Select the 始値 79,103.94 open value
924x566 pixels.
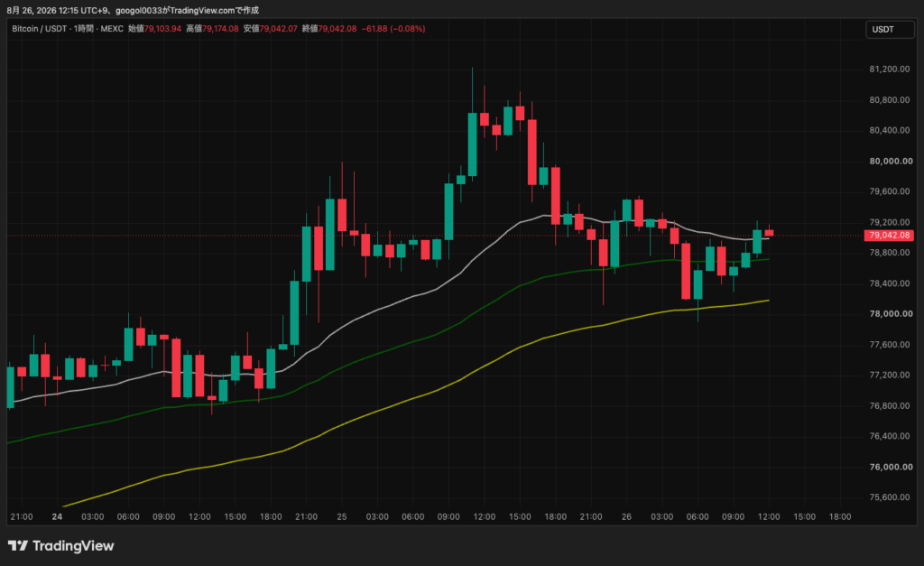(154, 28)
